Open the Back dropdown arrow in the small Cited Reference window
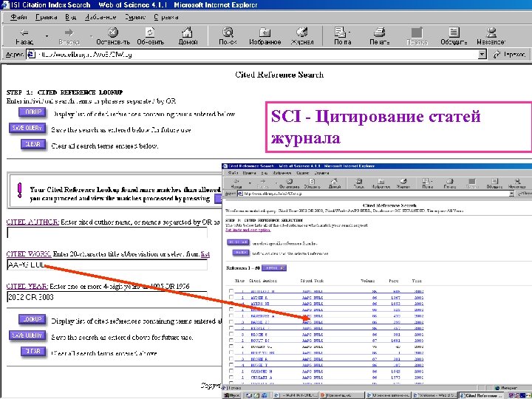Image resolution: width=532 pixels, height=399 pixels. (250, 183)
